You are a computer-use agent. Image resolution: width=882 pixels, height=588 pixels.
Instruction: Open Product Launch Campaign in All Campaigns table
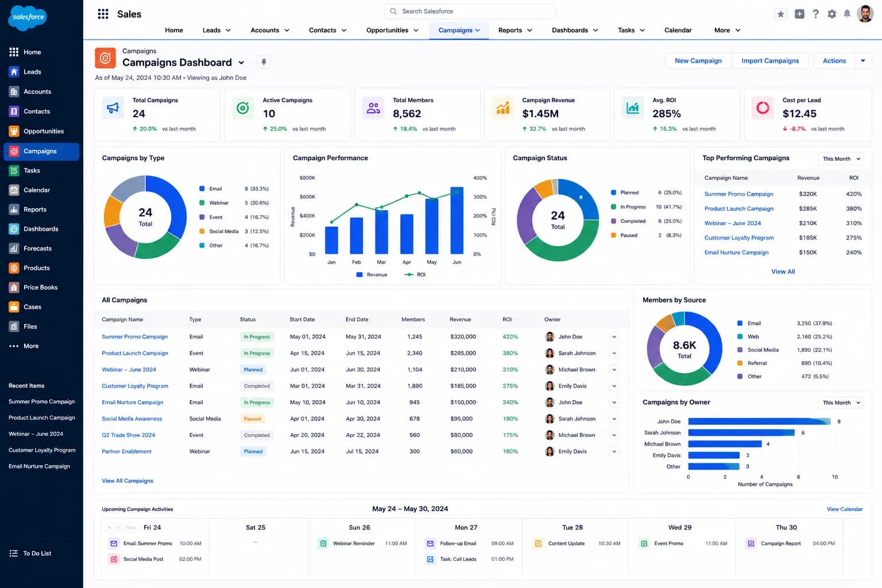pos(135,353)
